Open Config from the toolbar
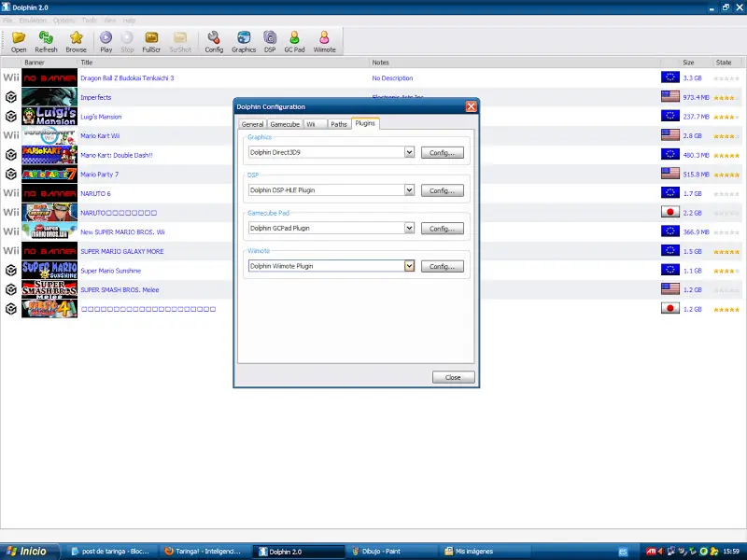The height and width of the screenshot is (560, 747). click(x=214, y=41)
